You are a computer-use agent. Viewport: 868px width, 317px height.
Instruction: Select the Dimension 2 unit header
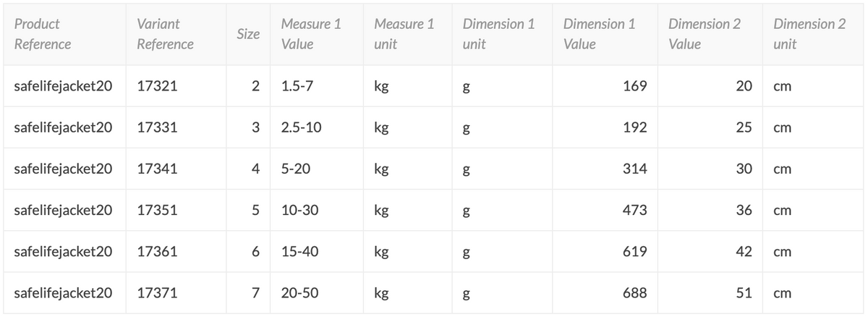coord(809,34)
